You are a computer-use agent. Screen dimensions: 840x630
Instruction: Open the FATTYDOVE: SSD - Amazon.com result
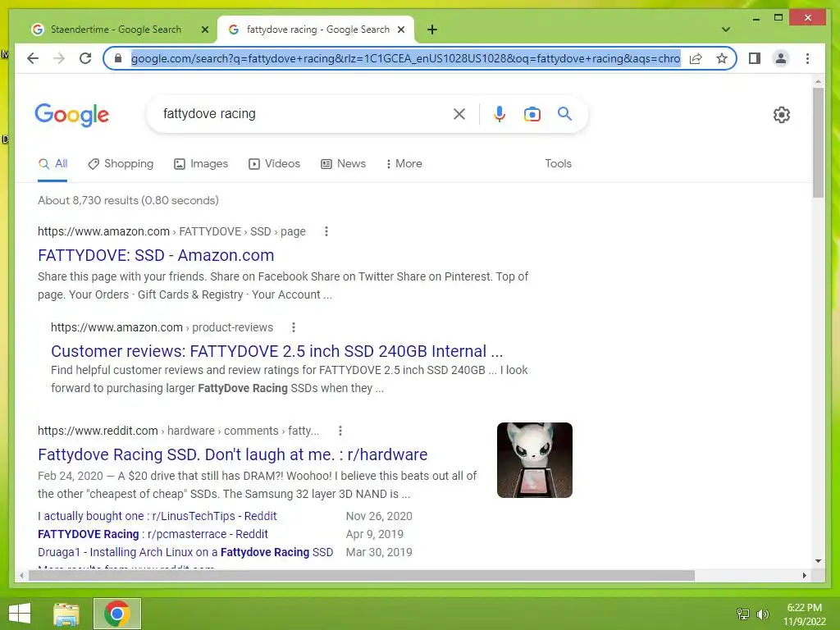pyautogui.click(x=156, y=256)
